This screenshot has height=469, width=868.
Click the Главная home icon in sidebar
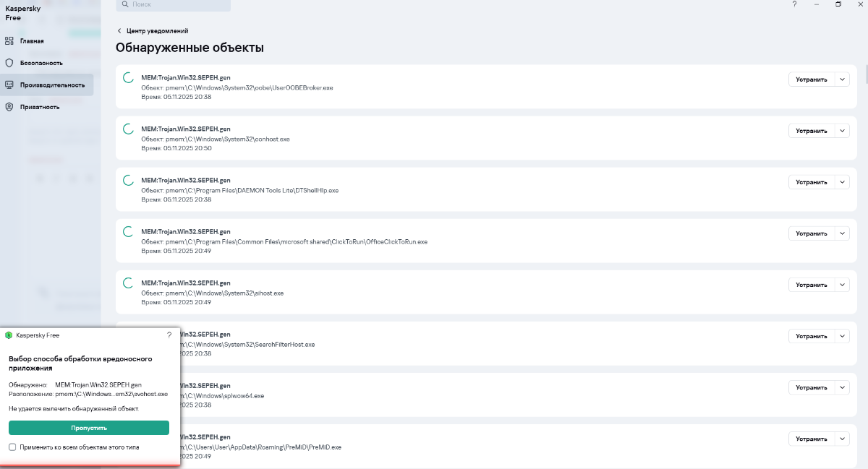tap(9, 40)
